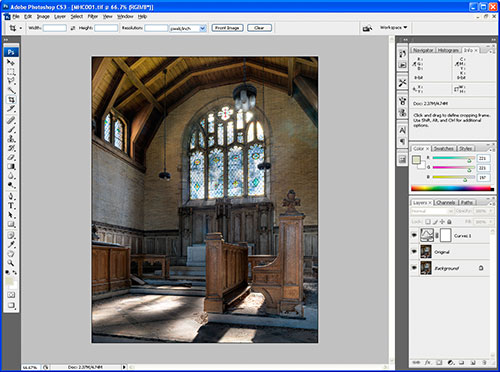500x372 pixels.
Task: Open the Workspace dropdown
Action: [x=394, y=27]
